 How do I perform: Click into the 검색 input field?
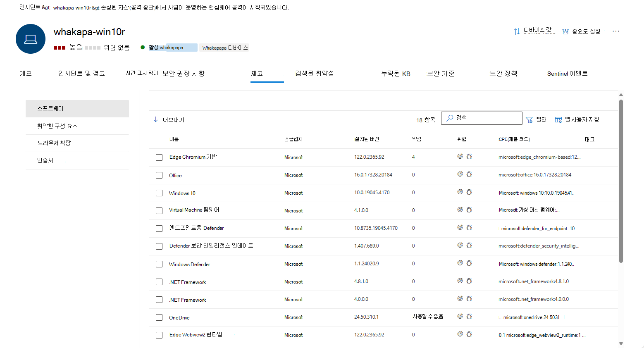(482, 118)
